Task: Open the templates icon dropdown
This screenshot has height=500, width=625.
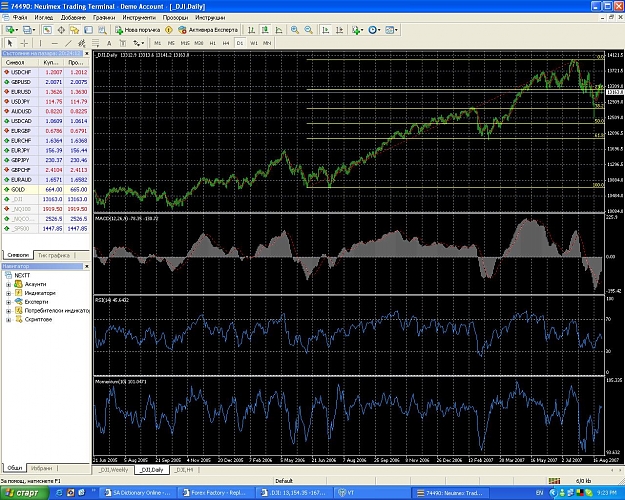Action: (x=391, y=30)
